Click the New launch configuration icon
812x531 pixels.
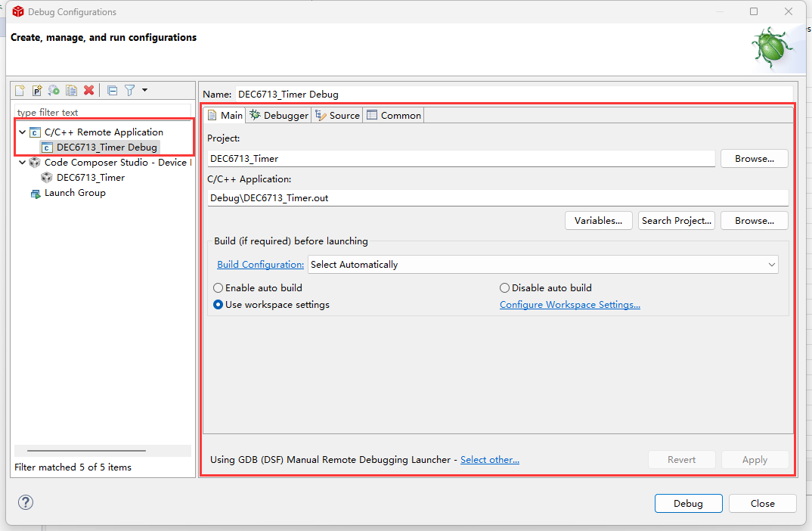click(20, 90)
